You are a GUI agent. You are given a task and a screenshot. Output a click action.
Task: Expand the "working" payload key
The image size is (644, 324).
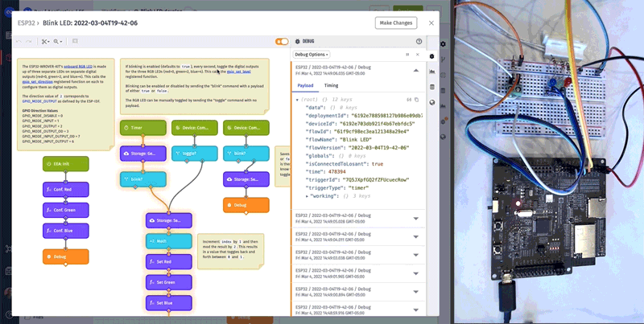point(308,196)
